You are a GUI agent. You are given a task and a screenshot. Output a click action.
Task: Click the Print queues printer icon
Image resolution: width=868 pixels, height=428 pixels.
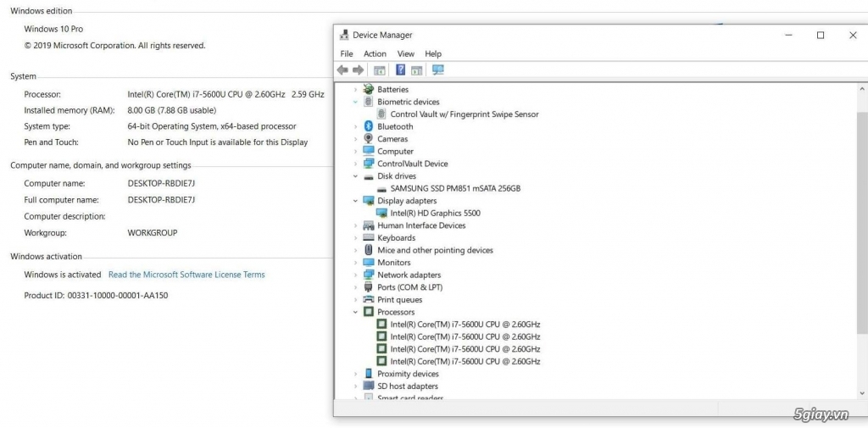point(368,299)
